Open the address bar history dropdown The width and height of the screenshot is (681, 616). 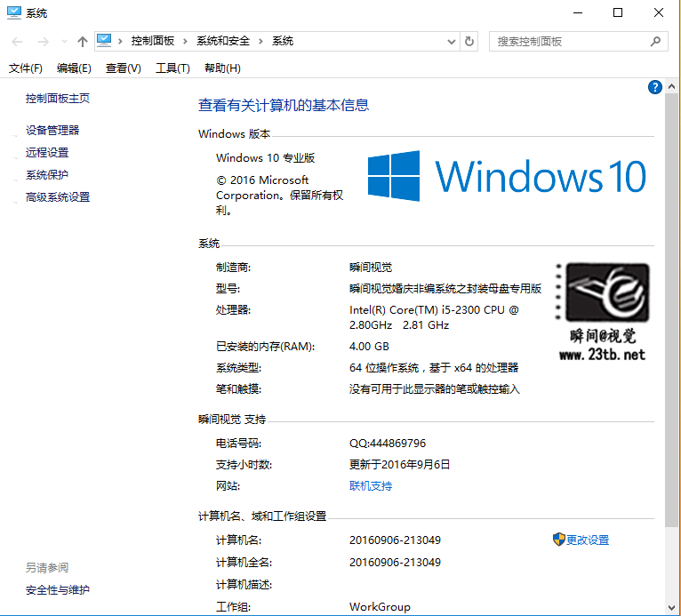452,42
